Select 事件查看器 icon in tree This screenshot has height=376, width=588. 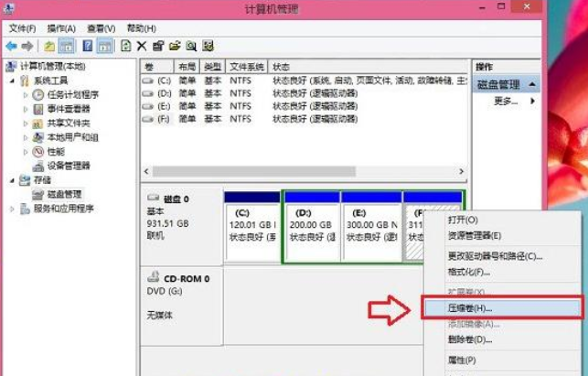(37, 109)
